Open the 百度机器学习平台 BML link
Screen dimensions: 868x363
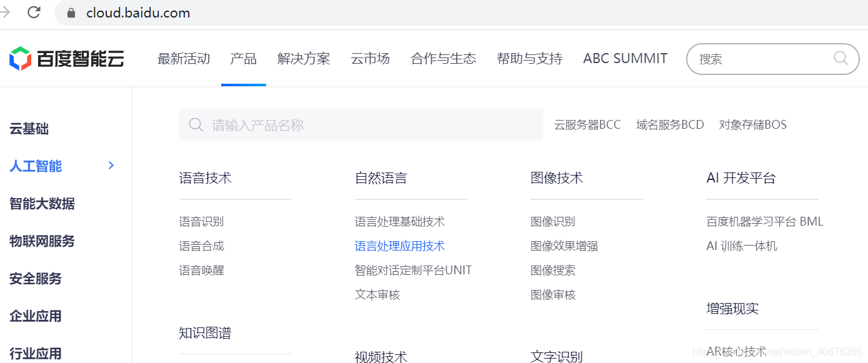pos(765,222)
